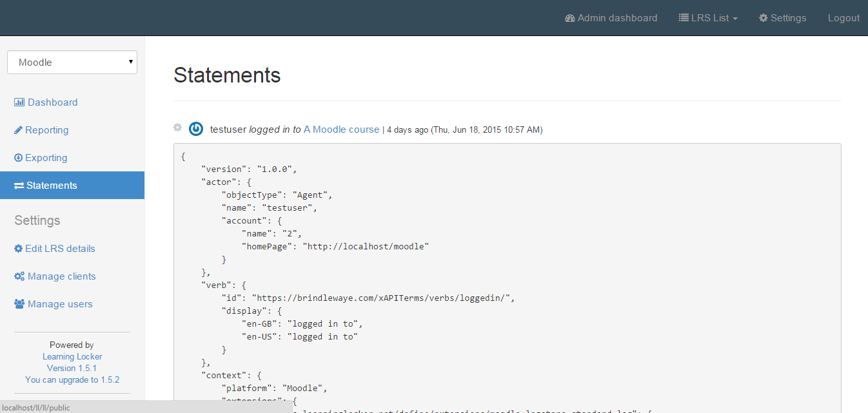The width and height of the screenshot is (868, 413).
Task: Click the testuser name in statement header
Action: pos(228,130)
